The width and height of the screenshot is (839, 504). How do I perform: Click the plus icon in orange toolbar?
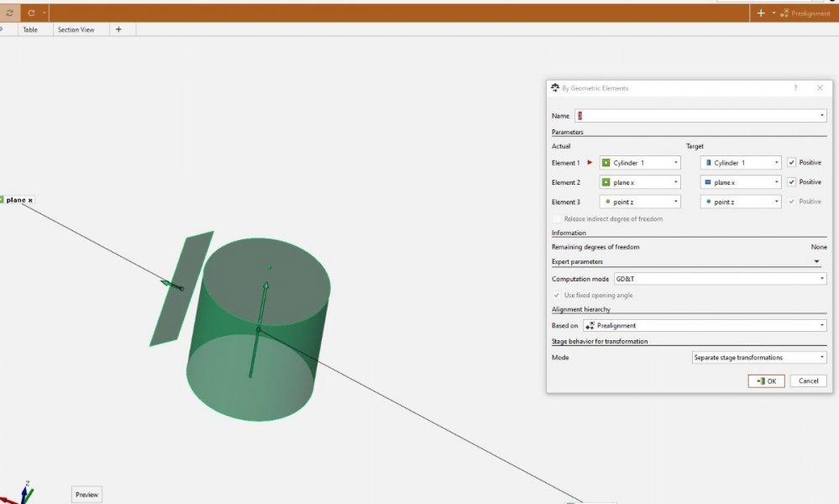click(x=761, y=13)
